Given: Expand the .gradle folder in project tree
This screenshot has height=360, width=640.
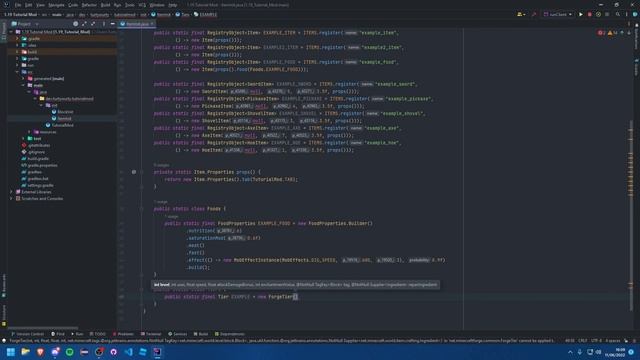Looking at the screenshot, I should [17, 38].
